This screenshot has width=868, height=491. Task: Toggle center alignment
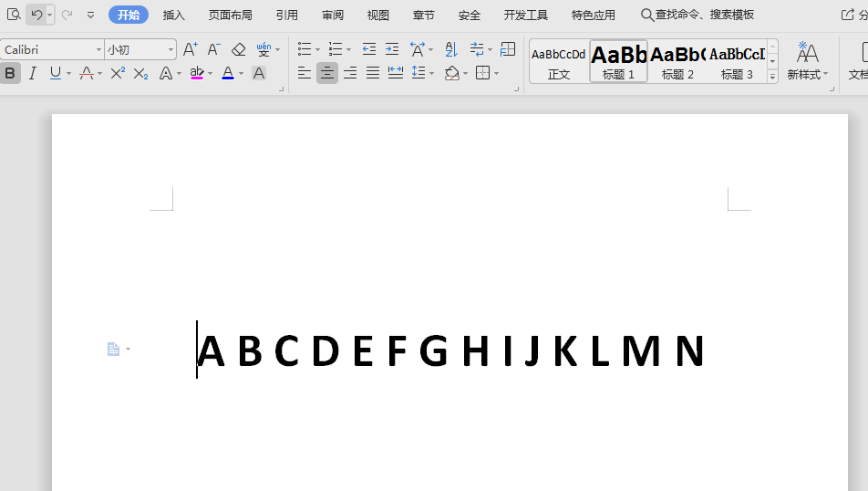[326, 73]
